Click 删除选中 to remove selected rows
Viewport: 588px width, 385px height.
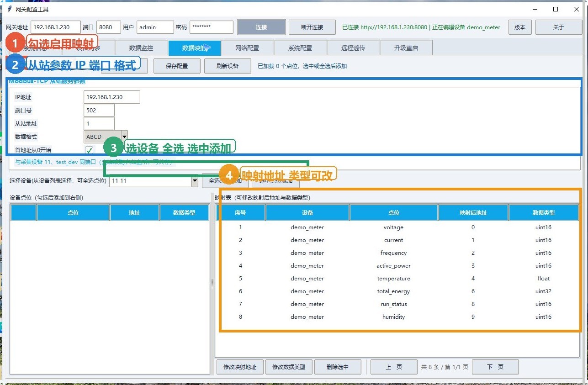(x=338, y=367)
